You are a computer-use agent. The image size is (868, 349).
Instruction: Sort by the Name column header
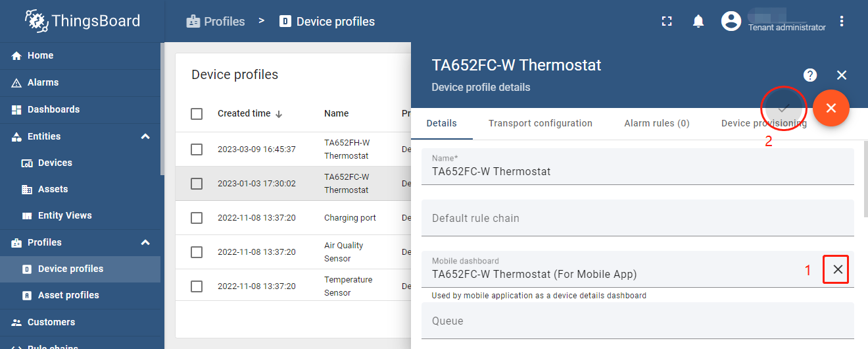(x=336, y=113)
